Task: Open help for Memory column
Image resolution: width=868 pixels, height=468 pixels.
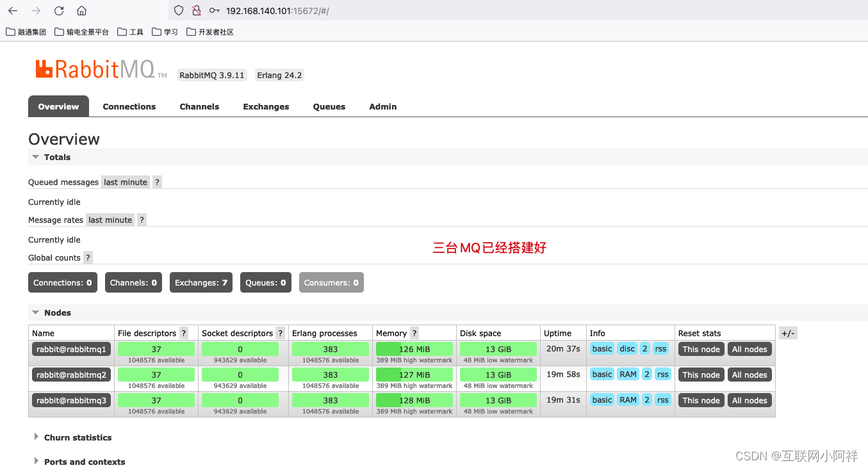Action: point(414,333)
